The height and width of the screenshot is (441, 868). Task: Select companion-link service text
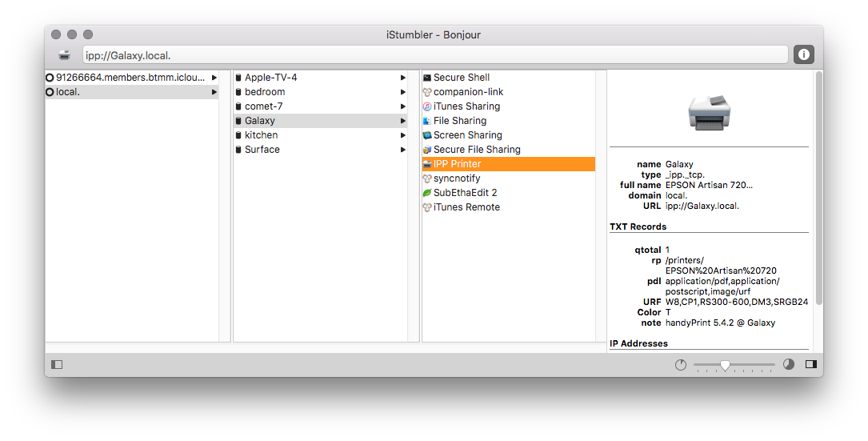[468, 92]
